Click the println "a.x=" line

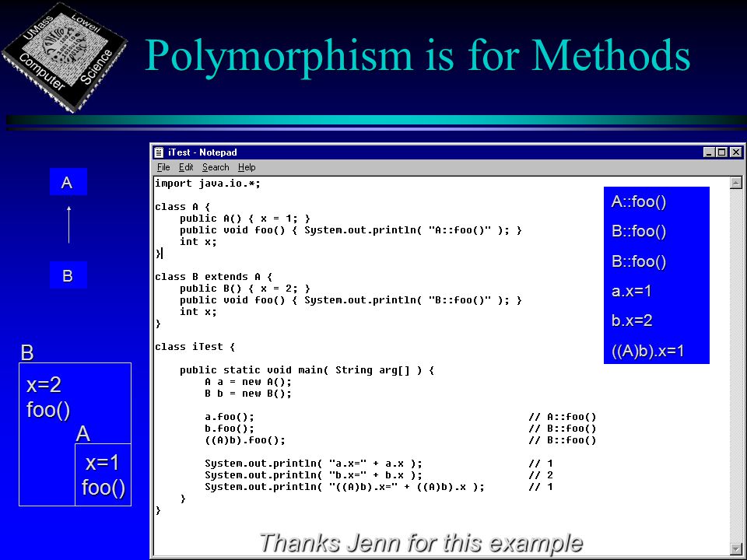point(314,464)
